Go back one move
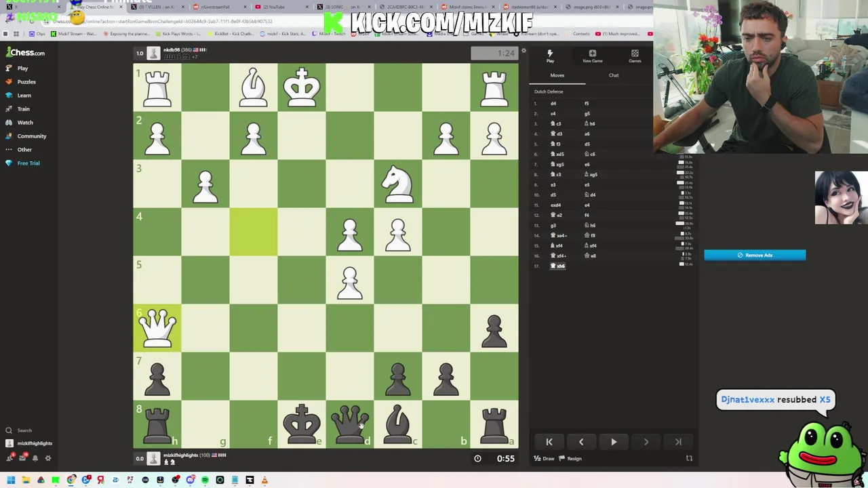This screenshot has height=488, width=868. [x=581, y=442]
